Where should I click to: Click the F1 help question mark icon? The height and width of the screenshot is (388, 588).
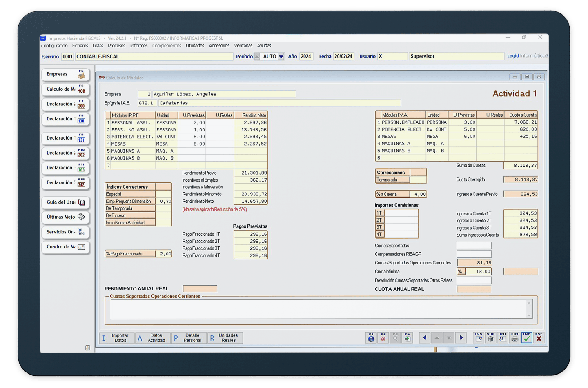pos(371,337)
